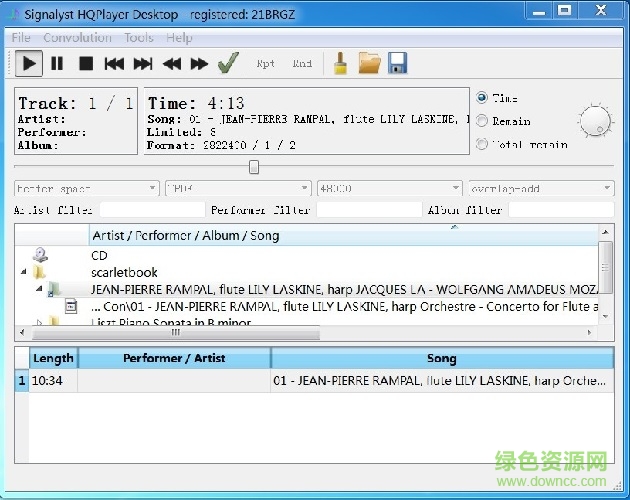This screenshot has width=630, height=500.
Task: Select the Total remain radio button
Action: pyautogui.click(x=482, y=144)
